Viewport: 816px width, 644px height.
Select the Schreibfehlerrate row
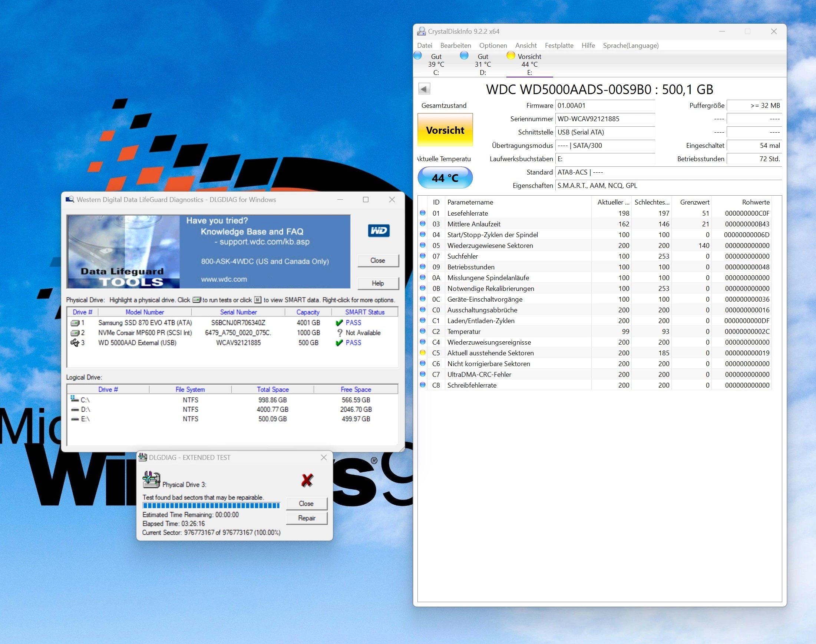click(595, 385)
